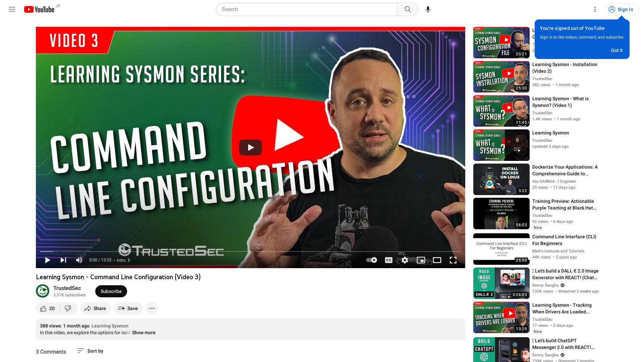Toggle fullscreen mode

click(x=453, y=260)
